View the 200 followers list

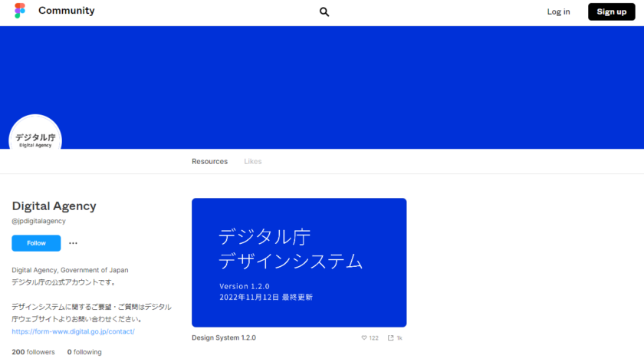(33, 352)
